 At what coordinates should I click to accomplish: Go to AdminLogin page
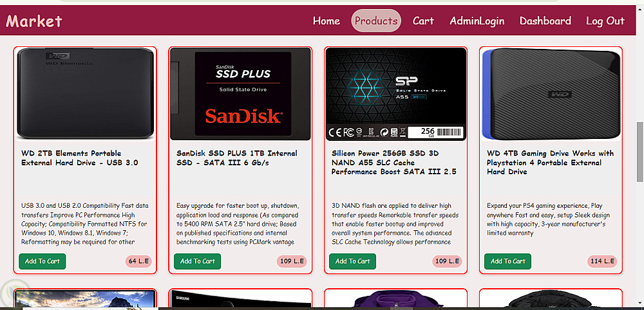477,21
